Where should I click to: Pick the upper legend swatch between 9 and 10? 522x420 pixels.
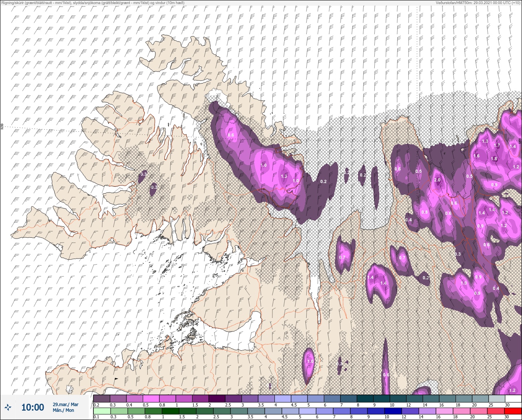[x=381, y=398]
